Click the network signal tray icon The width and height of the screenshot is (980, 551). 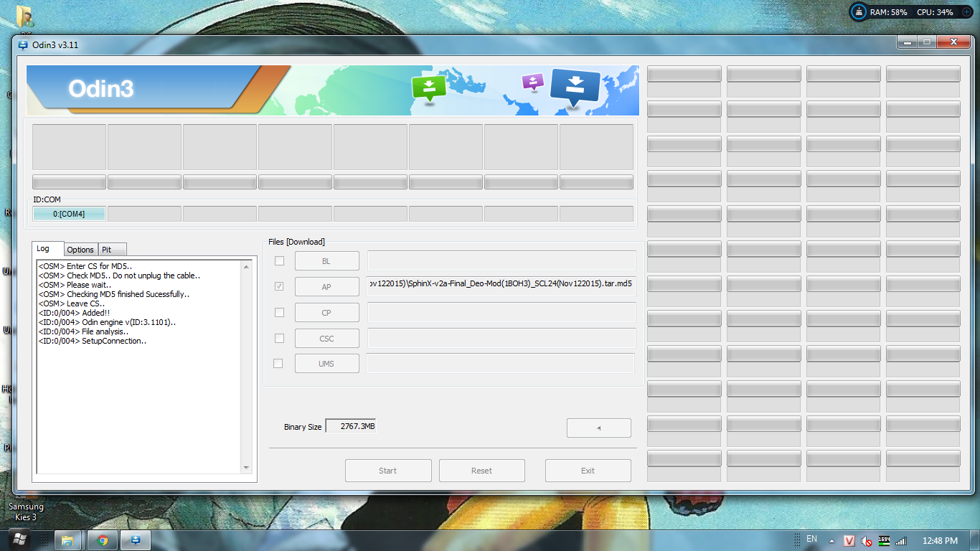click(901, 541)
